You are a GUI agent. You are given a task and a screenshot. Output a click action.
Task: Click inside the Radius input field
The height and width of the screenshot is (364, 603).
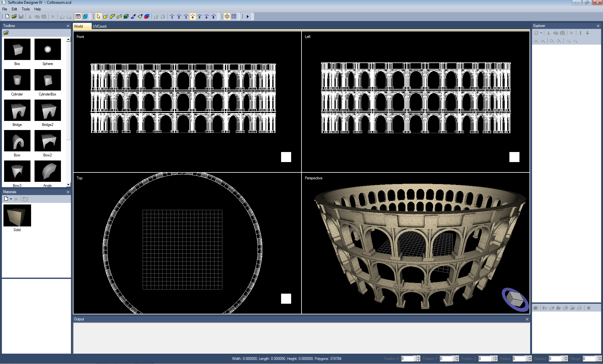(x=519, y=359)
